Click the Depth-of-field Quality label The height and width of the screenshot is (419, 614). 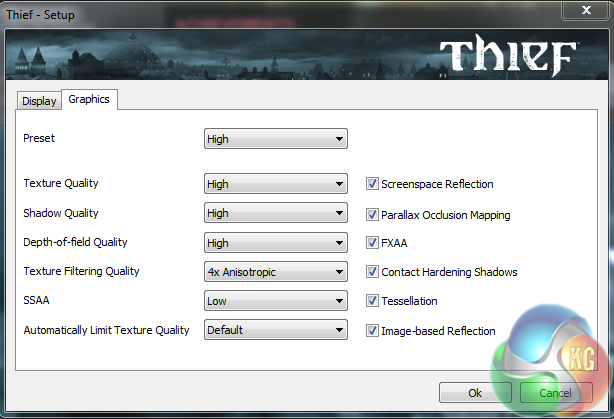[75, 242]
